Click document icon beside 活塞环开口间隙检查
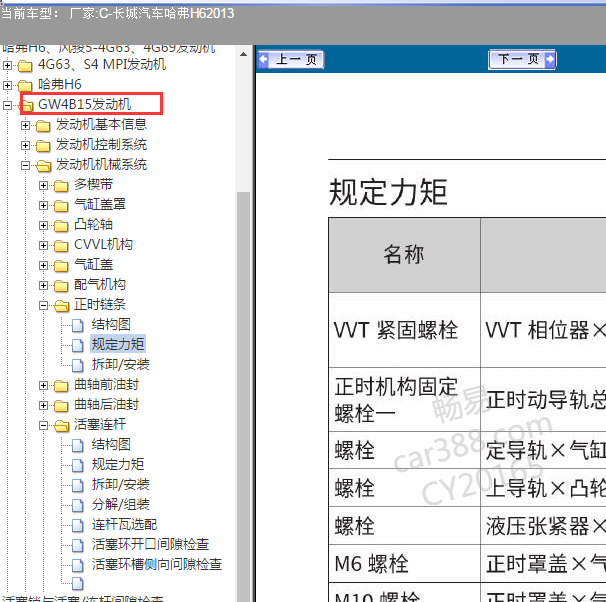Viewport: 606px width, 602px height. 78,545
